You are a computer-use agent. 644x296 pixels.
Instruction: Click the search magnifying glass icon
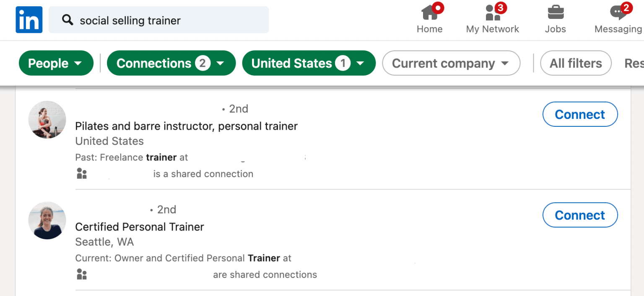point(67,20)
